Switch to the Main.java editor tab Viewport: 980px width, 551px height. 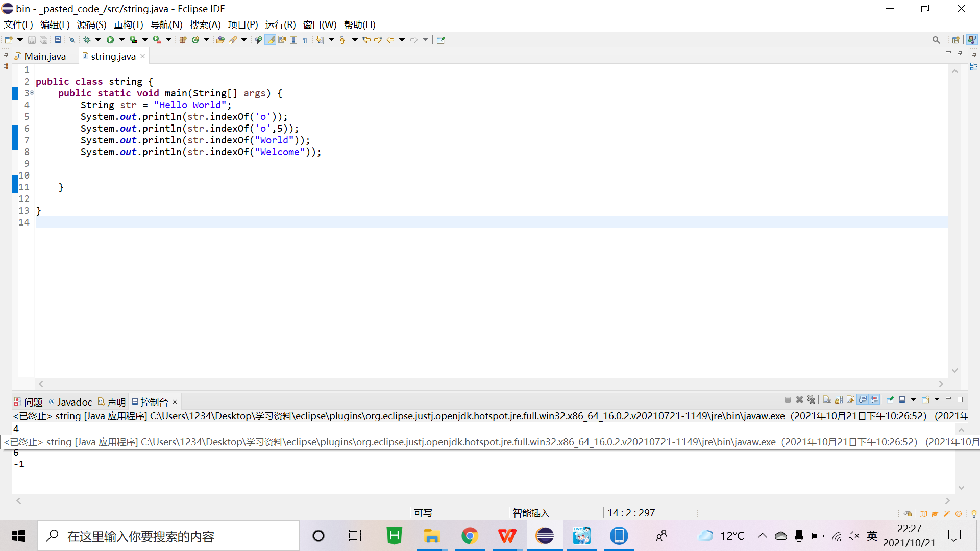44,56
